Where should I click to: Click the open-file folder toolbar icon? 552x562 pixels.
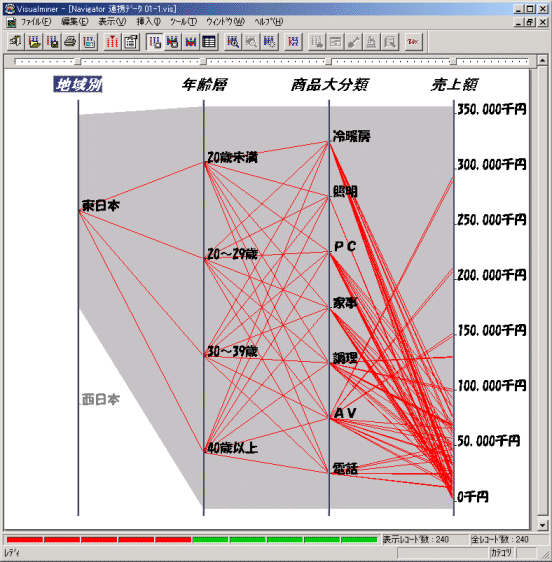point(34,42)
